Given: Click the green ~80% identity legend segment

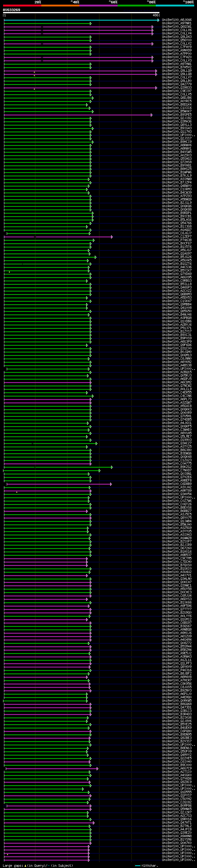Looking at the screenshot, I should [137, 6].
